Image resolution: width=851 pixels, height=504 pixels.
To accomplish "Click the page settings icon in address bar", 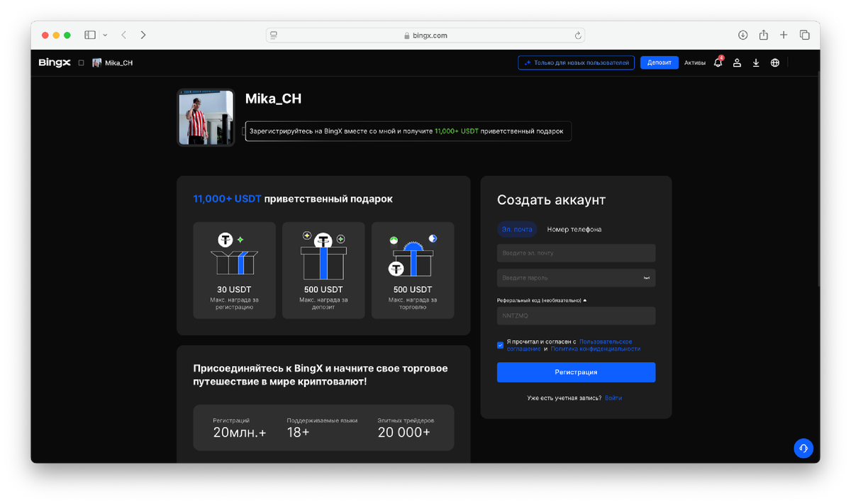I will [x=274, y=35].
